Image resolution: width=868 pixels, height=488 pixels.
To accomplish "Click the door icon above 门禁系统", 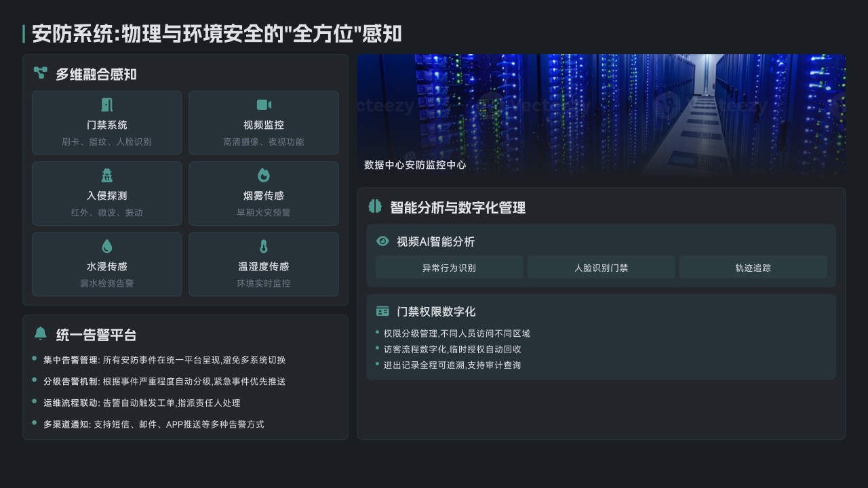I will [x=106, y=104].
